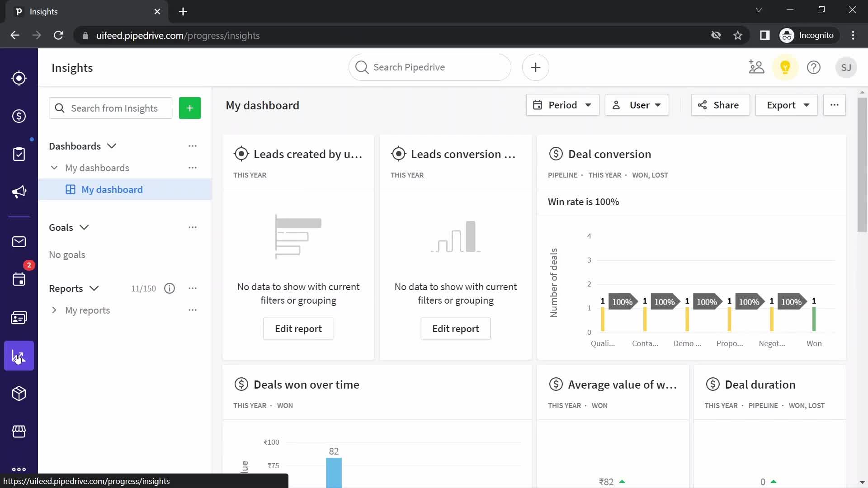868x488 pixels.
Task: Open Marketplace storefront icon in sidebar
Action: (x=19, y=432)
